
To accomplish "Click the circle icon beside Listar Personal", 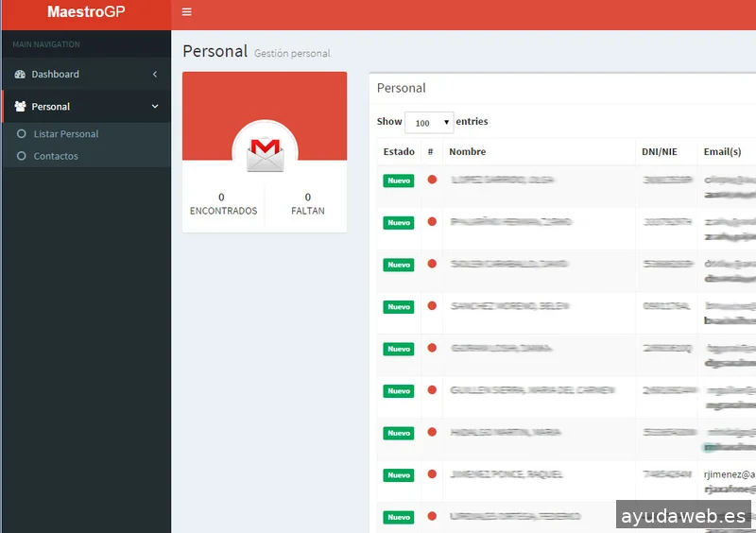I will click(22, 134).
